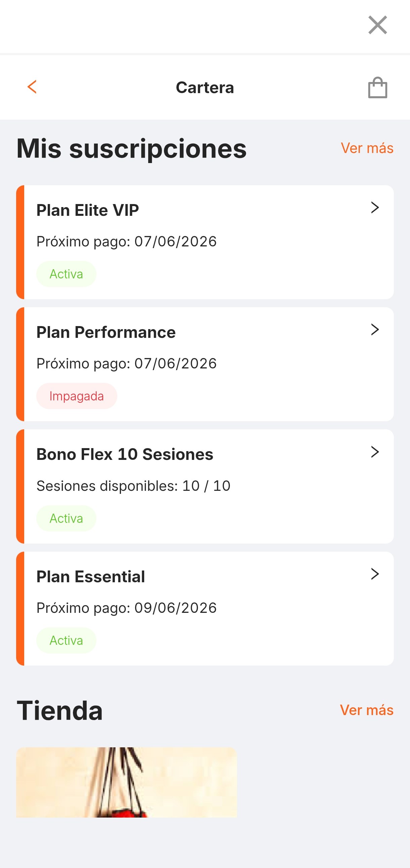Open Ver más link for Mis suscripciones

pos(367,148)
